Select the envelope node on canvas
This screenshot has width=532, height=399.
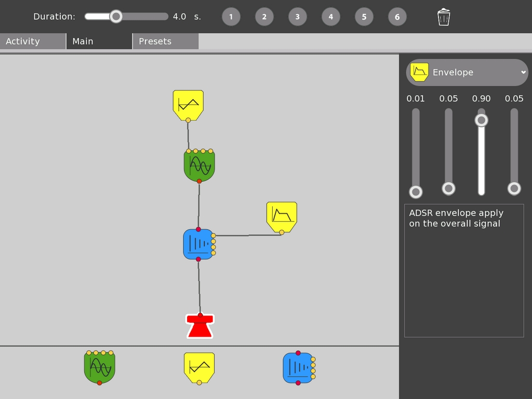282,216
